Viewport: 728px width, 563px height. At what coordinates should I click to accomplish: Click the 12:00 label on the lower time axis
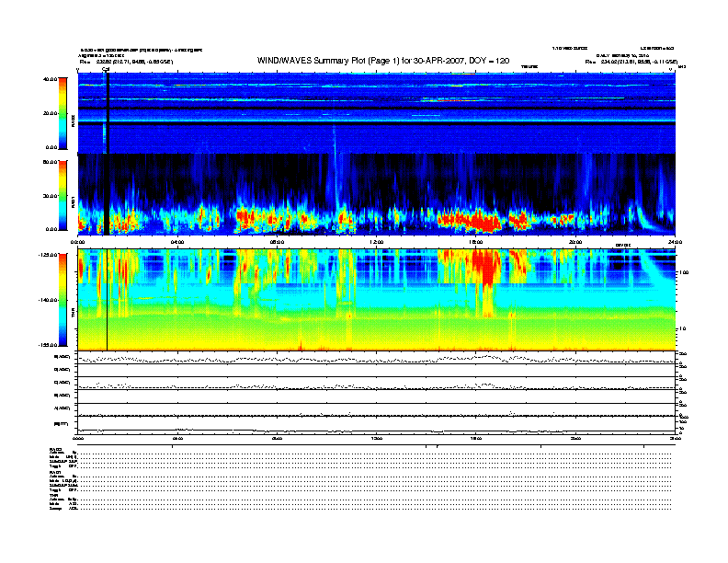[377, 438]
